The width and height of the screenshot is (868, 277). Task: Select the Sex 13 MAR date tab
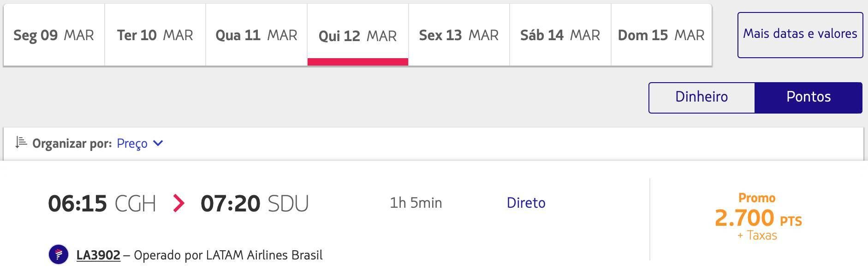pos(459,35)
